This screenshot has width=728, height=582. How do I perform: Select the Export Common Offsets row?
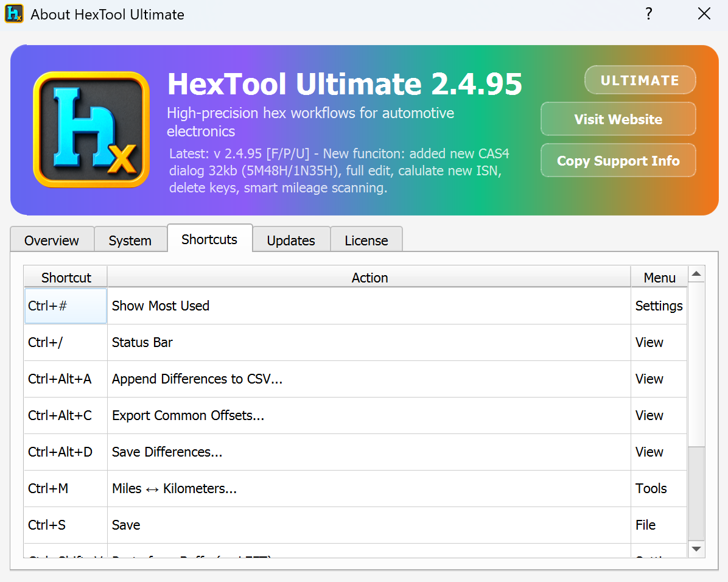(355, 416)
